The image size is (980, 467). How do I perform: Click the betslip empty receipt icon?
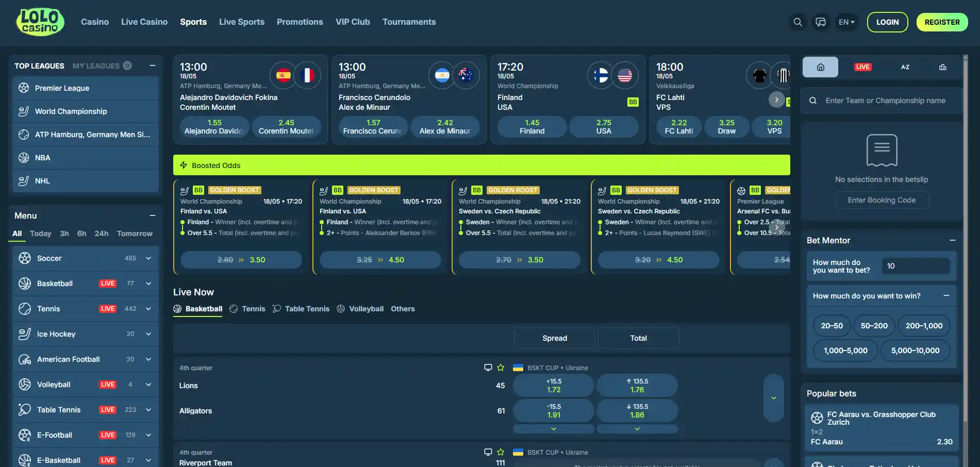coord(882,150)
